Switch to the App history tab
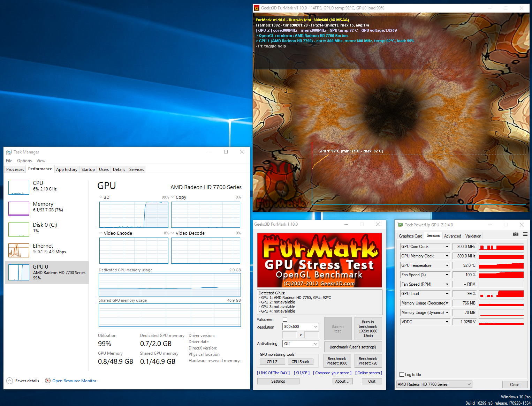This screenshot has height=406, width=532. click(67, 170)
